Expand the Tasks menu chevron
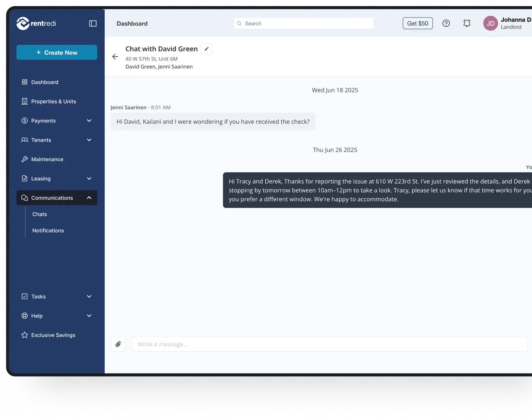 point(89,296)
